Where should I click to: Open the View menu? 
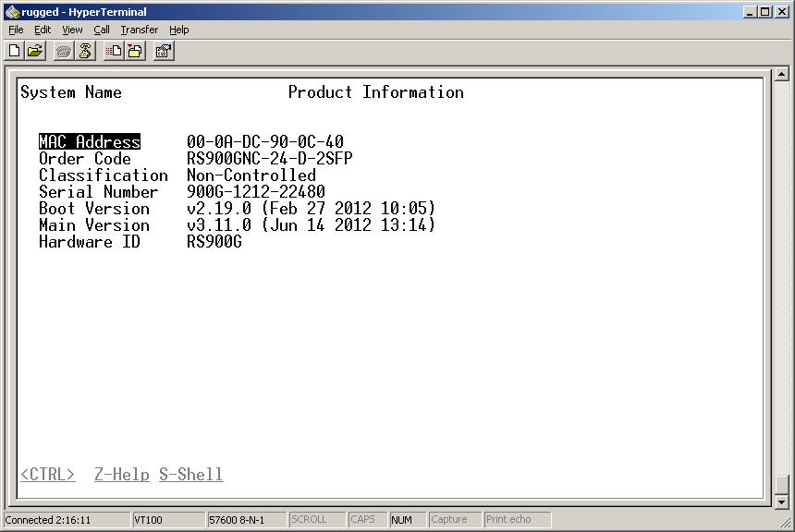point(72,30)
